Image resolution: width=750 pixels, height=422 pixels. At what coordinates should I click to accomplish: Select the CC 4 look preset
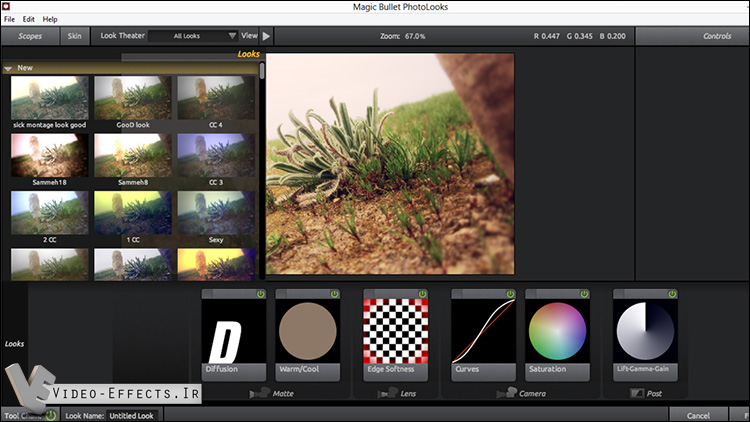point(216,102)
